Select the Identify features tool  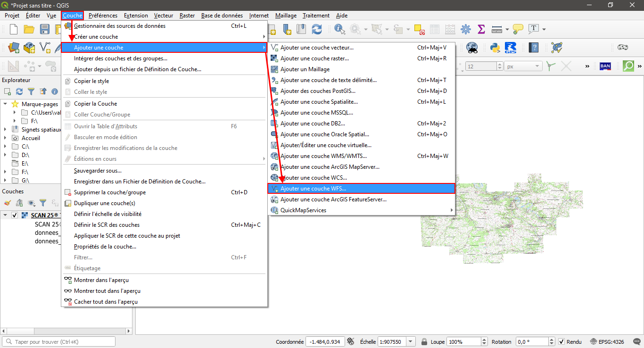tap(339, 29)
